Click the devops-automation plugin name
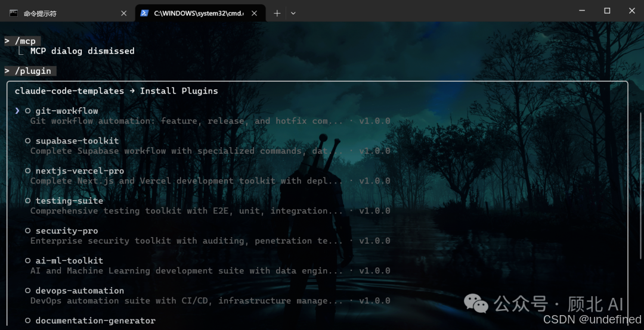This screenshot has width=644, height=330. pos(80,291)
